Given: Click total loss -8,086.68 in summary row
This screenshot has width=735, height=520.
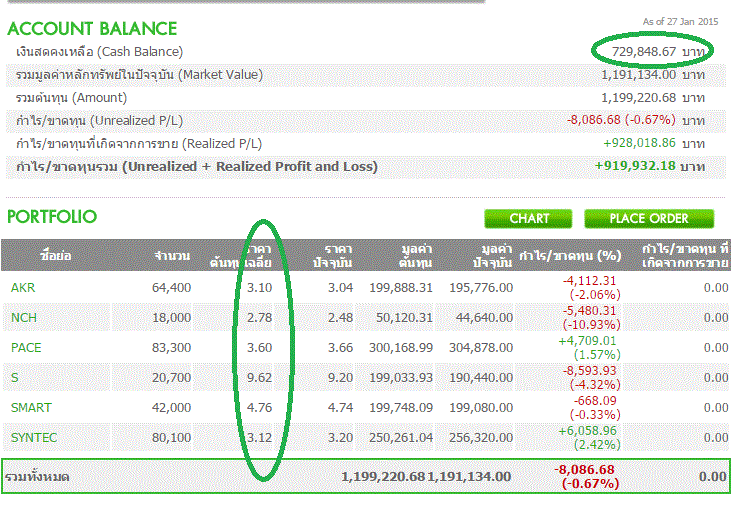Looking at the screenshot, I should [x=584, y=469].
